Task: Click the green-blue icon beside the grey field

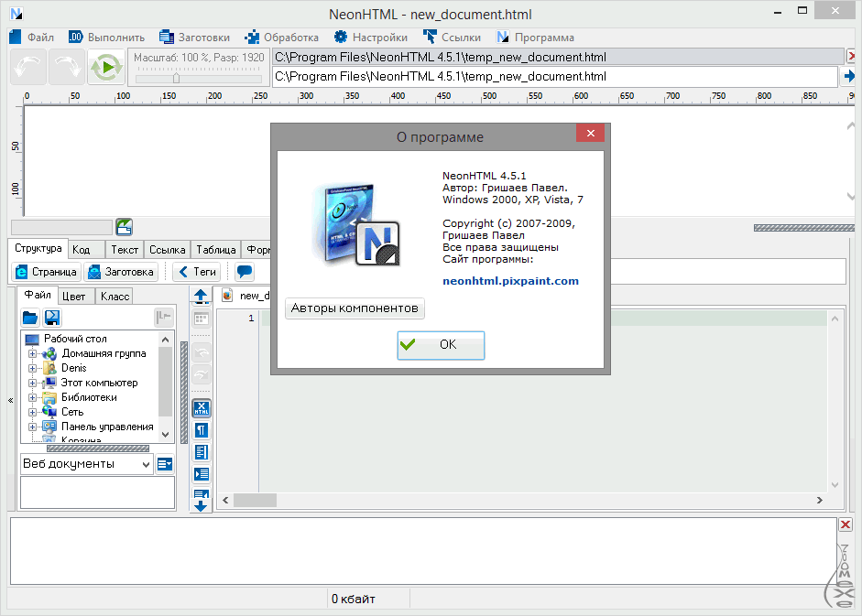Action: coord(124,226)
